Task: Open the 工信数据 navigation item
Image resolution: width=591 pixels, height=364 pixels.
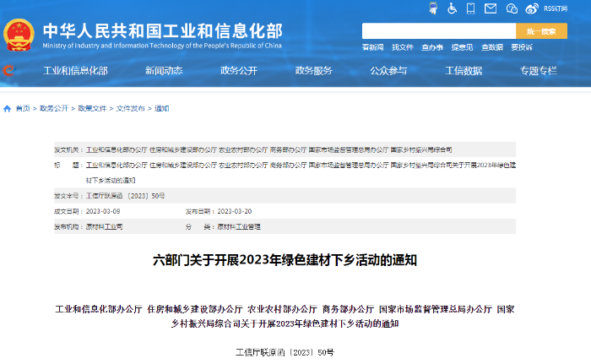Action: tap(464, 71)
